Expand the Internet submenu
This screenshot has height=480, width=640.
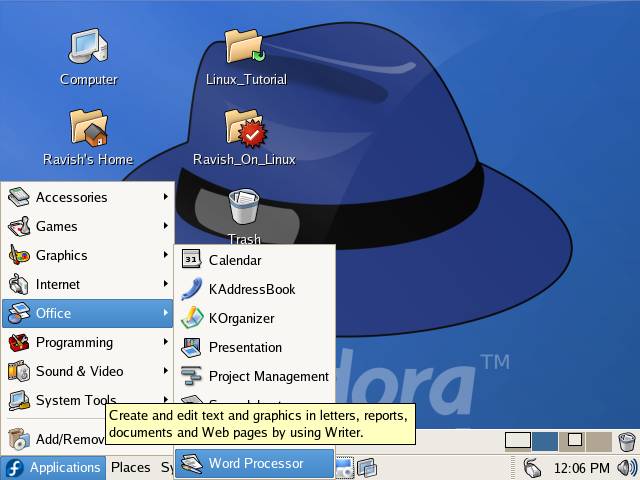click(58, 284)
